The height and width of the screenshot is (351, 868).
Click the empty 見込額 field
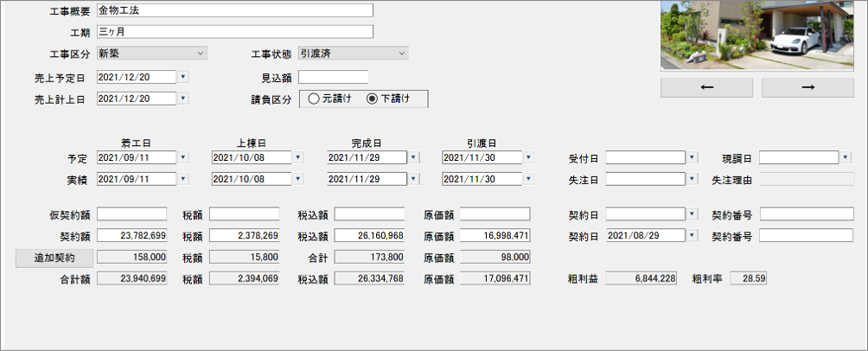pyautogui.click(x=333, y=77)
